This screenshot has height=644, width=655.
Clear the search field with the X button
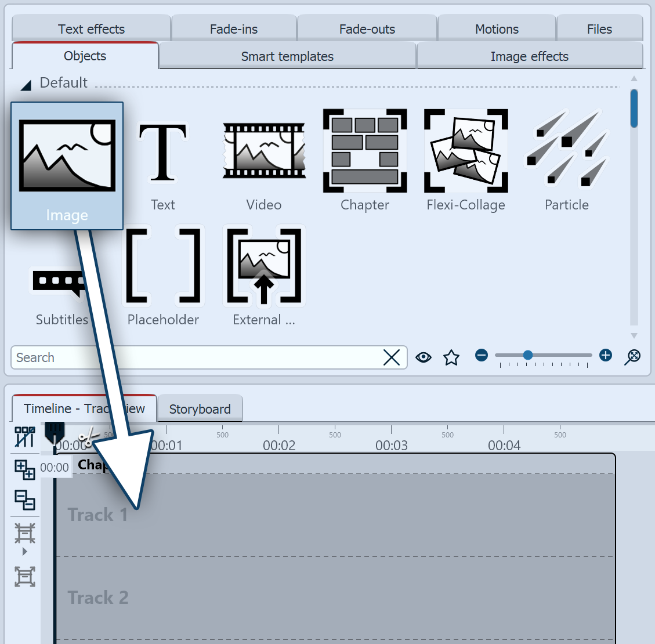[x=392, y=357]
